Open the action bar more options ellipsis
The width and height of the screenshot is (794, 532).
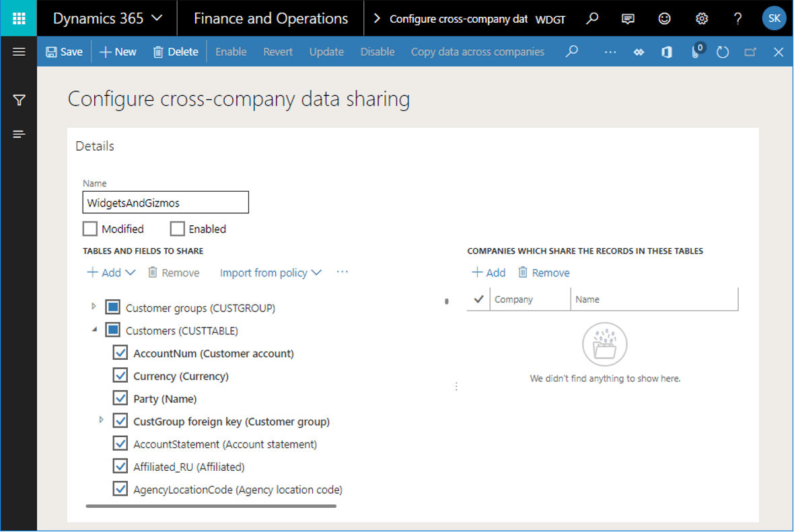[x=610, y=52]
